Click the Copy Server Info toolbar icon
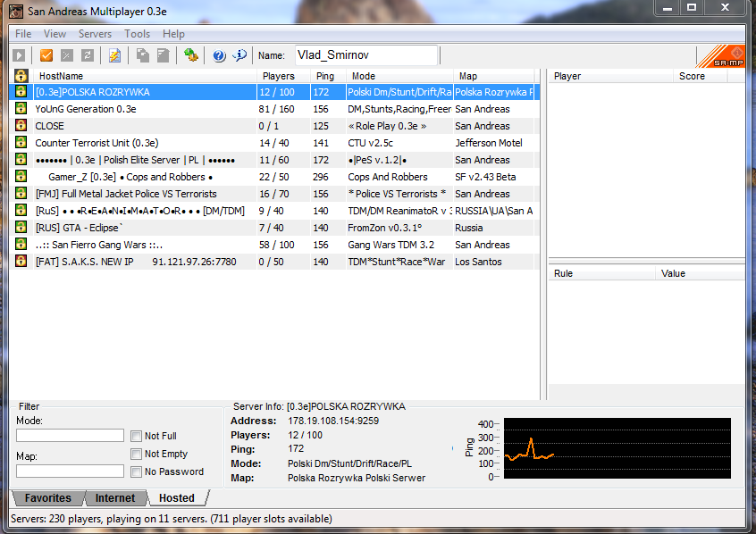Screen dimensions: 756x534 click(x=143, y=55)
